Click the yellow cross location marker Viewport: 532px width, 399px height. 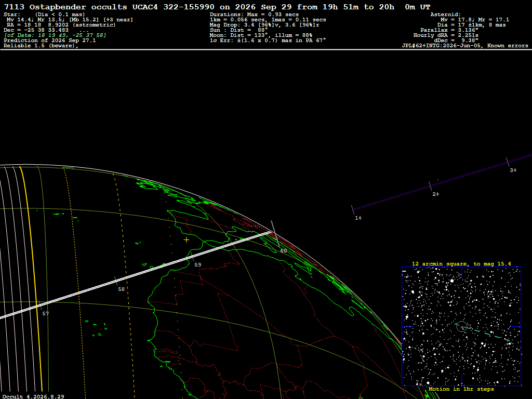tap(187, 240)
